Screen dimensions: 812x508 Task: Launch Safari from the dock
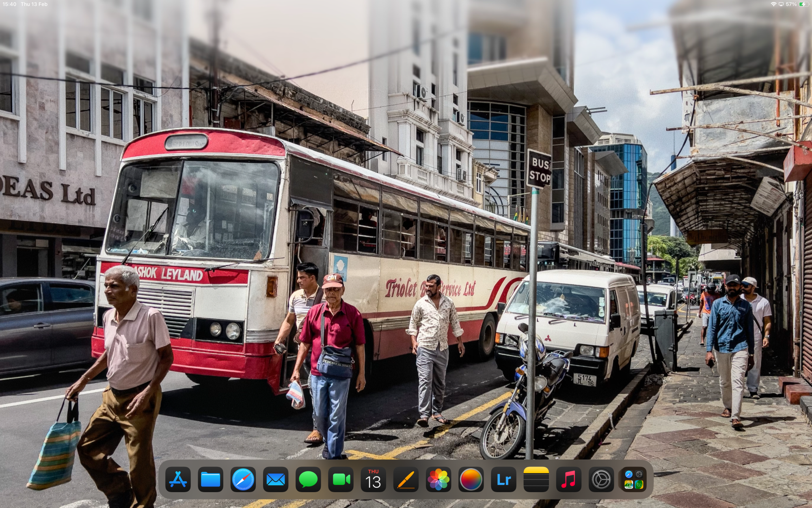243,480
